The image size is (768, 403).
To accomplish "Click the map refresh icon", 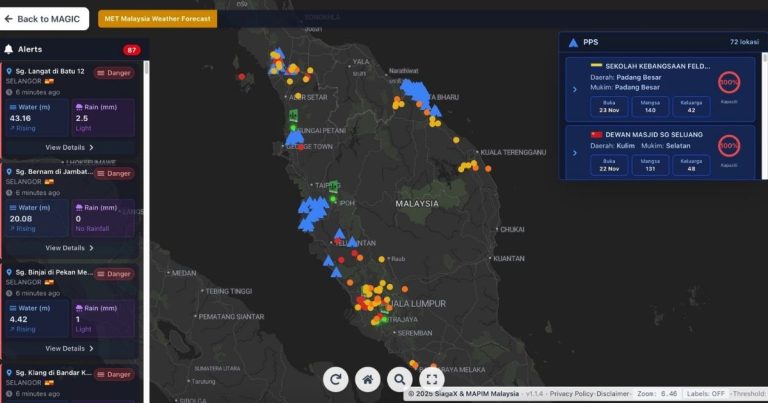I will click(x=336, y=379).
